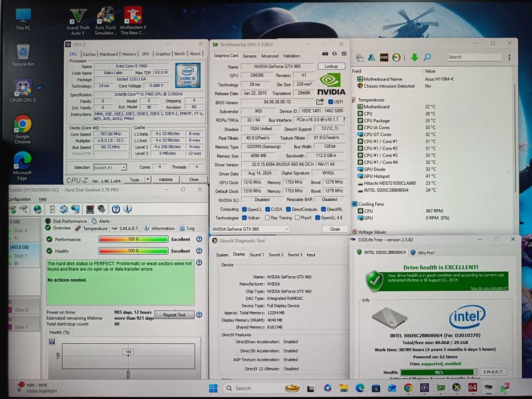532x399 pixels.
Task: Click the blue help question icon in Hard Disk Sentinel
Action: pyautogui.click(x=116, y=209)
